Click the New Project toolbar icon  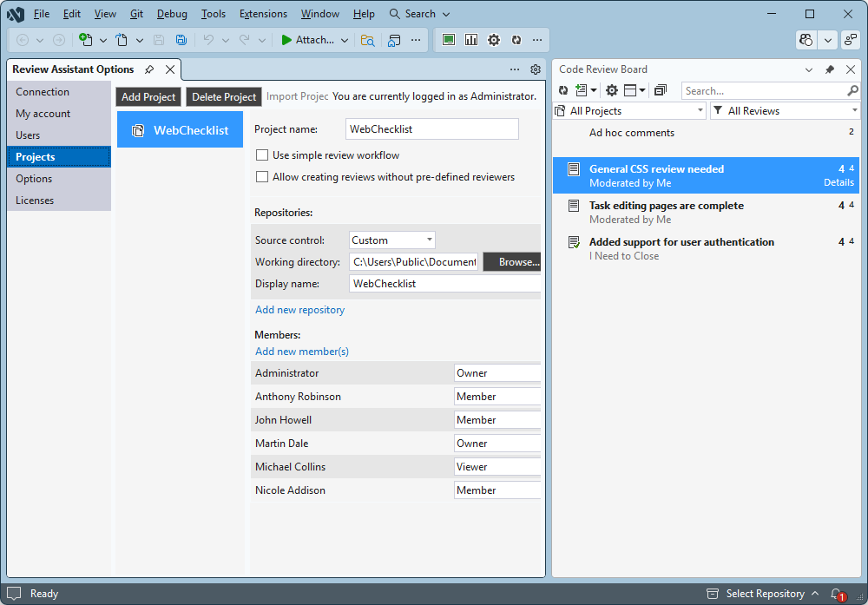click(85, 40)
